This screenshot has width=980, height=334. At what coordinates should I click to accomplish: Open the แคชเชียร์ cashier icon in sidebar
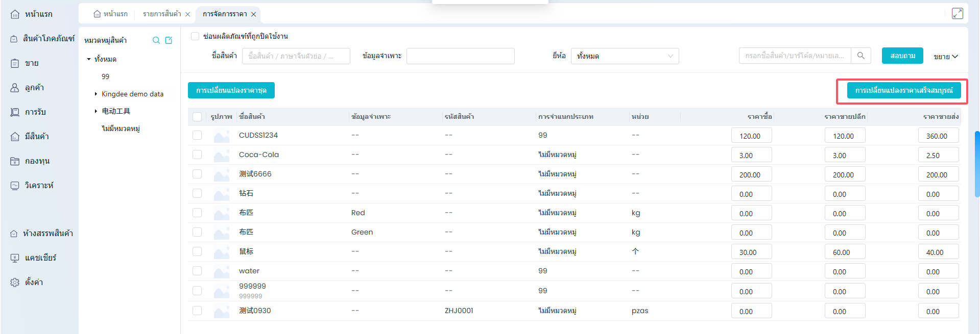click(x=15, y=258)
